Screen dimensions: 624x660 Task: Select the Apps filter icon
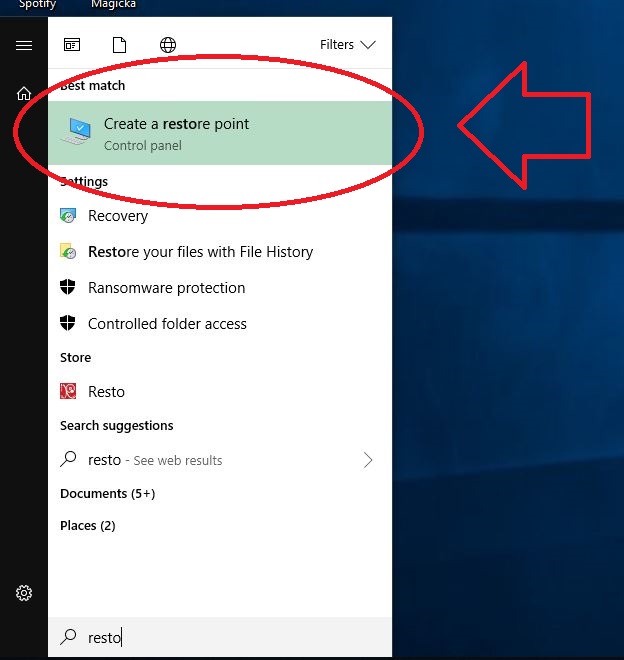click(x=72, y=45)
